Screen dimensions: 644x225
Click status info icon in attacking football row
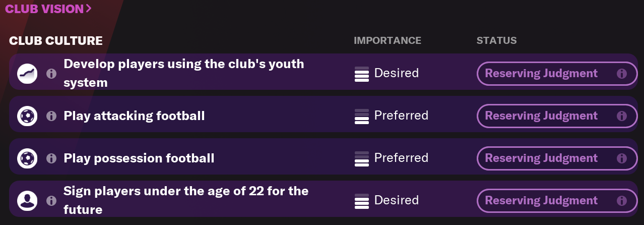(x=621, y=116)
